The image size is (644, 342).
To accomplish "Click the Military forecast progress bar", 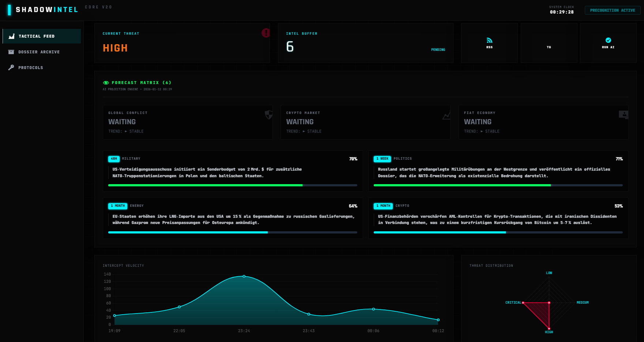I will 232,185.
